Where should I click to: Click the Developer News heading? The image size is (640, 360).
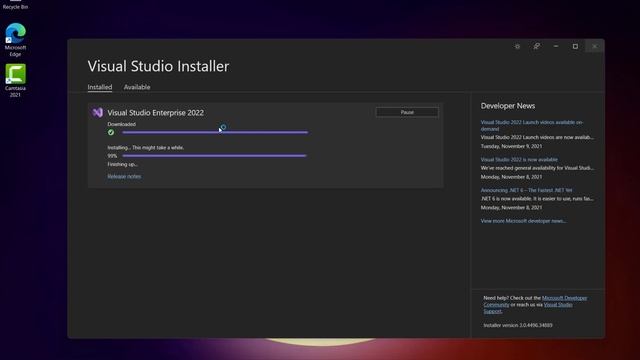point(508,106)
